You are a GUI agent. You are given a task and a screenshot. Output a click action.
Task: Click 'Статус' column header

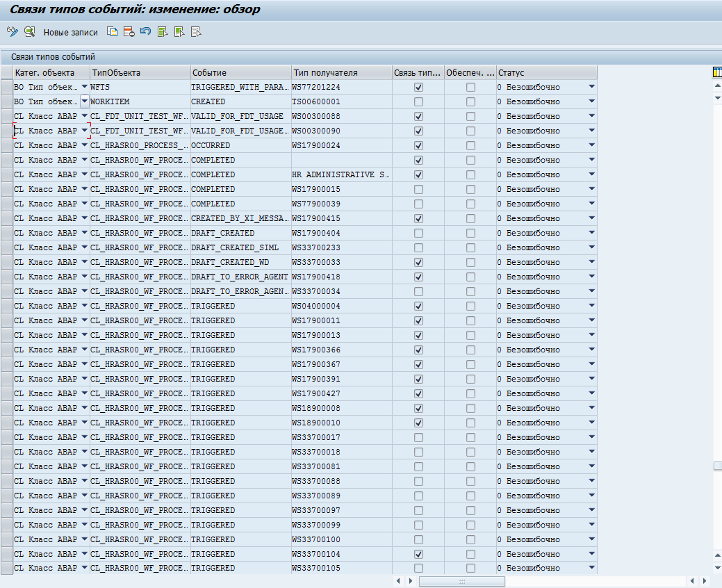tap(547, 72)
